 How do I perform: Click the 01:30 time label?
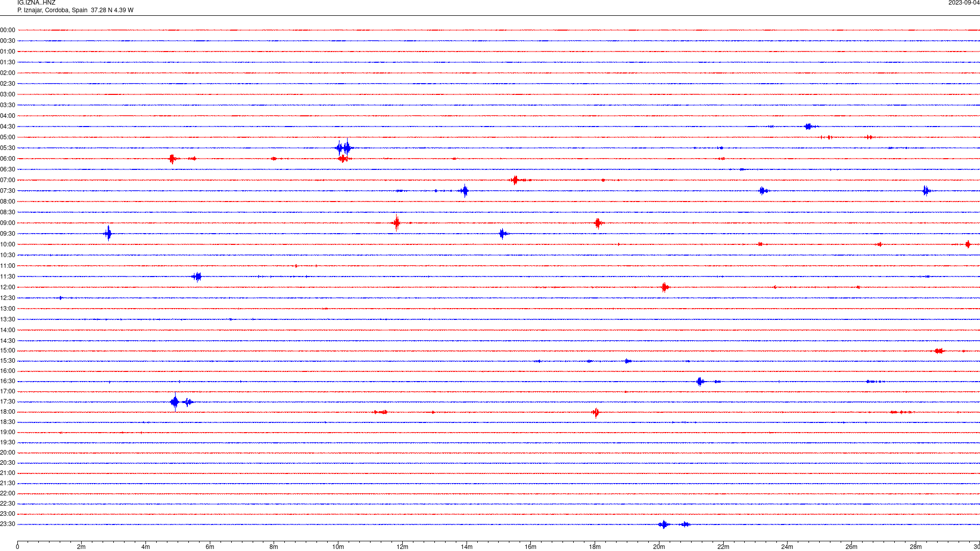click(8, 62)
